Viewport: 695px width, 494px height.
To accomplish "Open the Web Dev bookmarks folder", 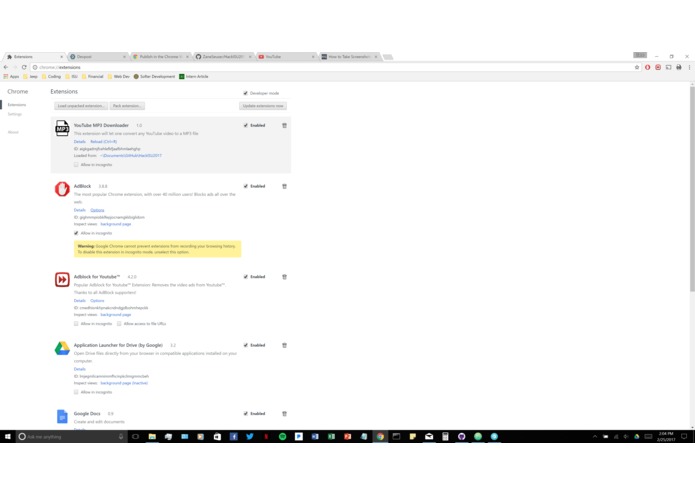I will pyautogui.click(x=119, y=77).
